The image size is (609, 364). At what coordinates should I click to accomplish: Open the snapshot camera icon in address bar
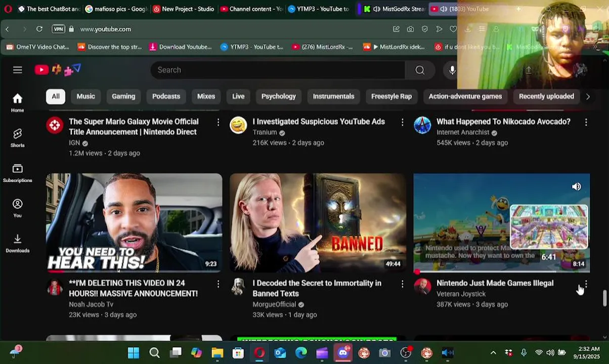click(410, 29)
